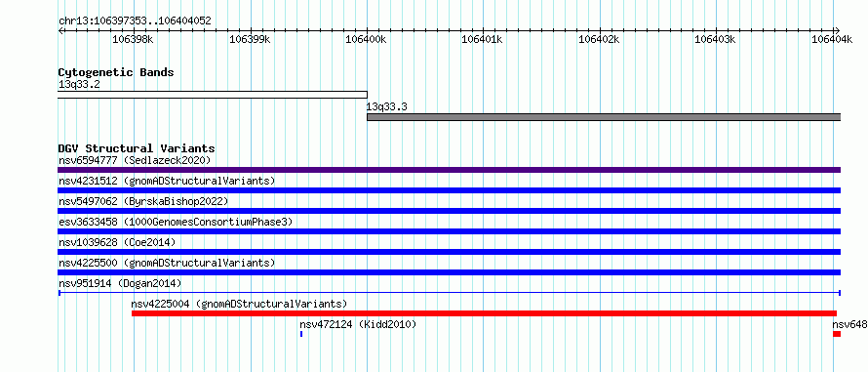Screen dimensions: 868x372
Task: Click the 106404k ruler tick label
Action: coord(832,39)
